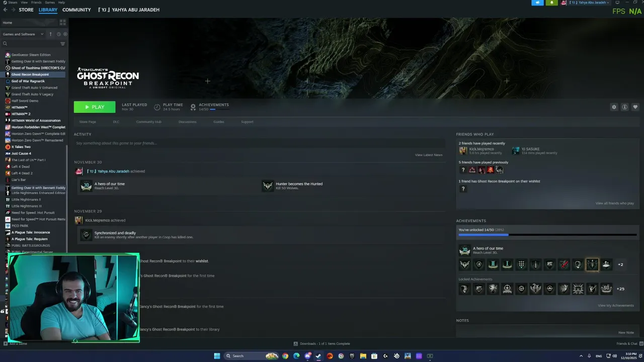
Task: Expand +2 more unlocked achievements
Action: 620,264
